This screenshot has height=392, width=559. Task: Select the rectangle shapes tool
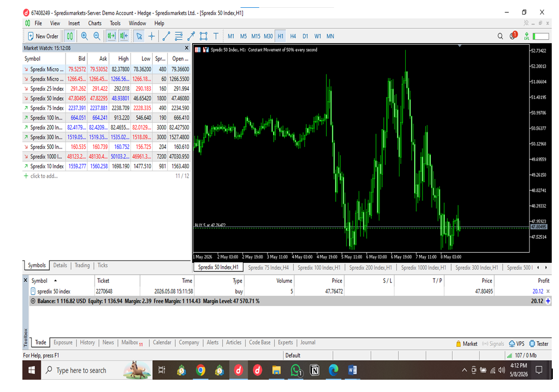tap(204, 36)
